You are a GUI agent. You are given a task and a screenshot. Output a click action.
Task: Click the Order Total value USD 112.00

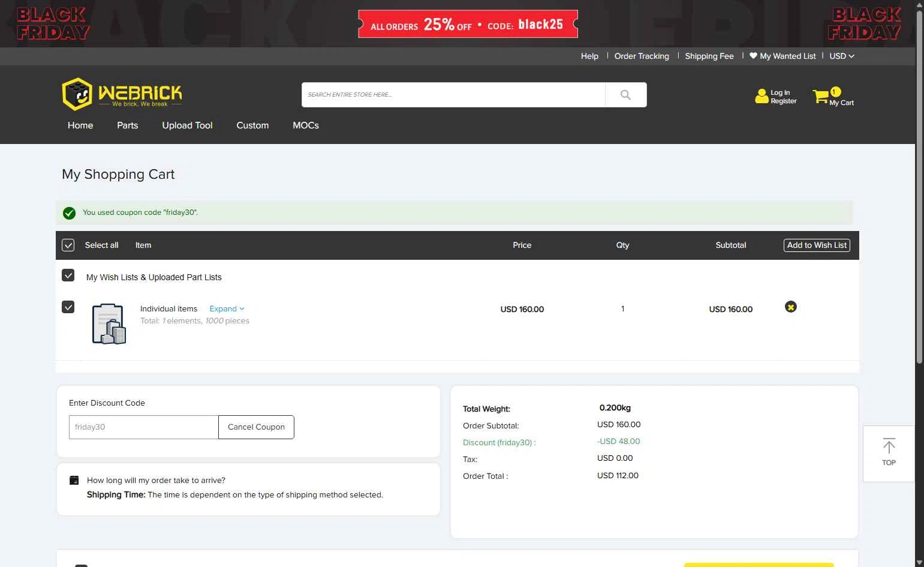pos(618,475)
